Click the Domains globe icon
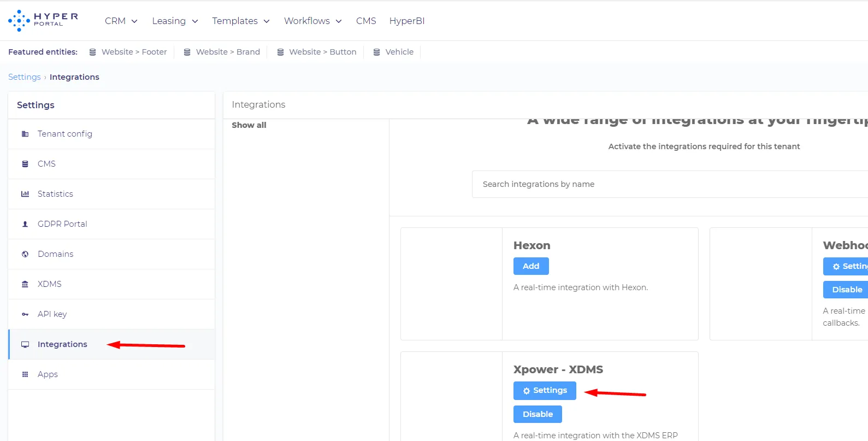868x441 pixels. click(x=25, y=254)
